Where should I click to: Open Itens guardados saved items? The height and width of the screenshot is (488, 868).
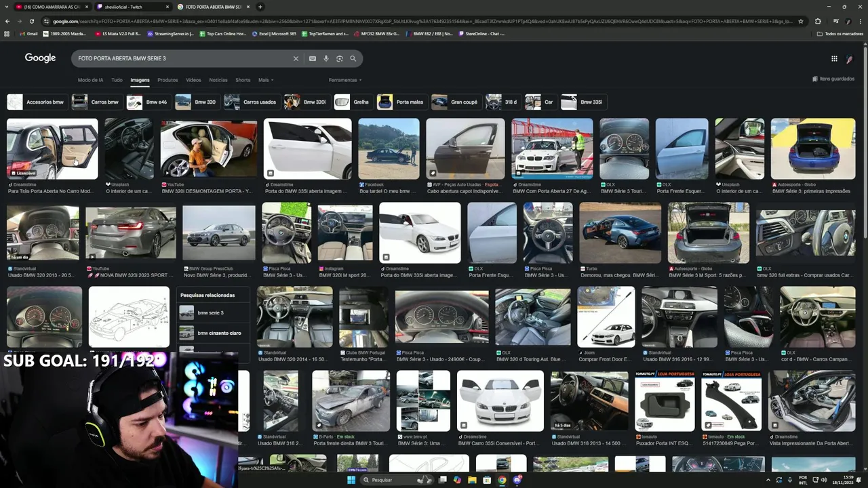(833, 79)
